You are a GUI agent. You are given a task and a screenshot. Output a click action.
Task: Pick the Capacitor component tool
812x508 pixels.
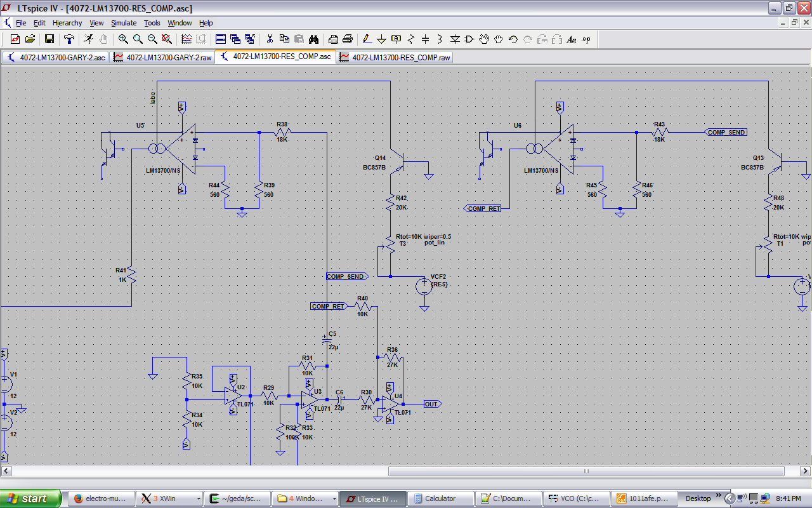[425, 39]
